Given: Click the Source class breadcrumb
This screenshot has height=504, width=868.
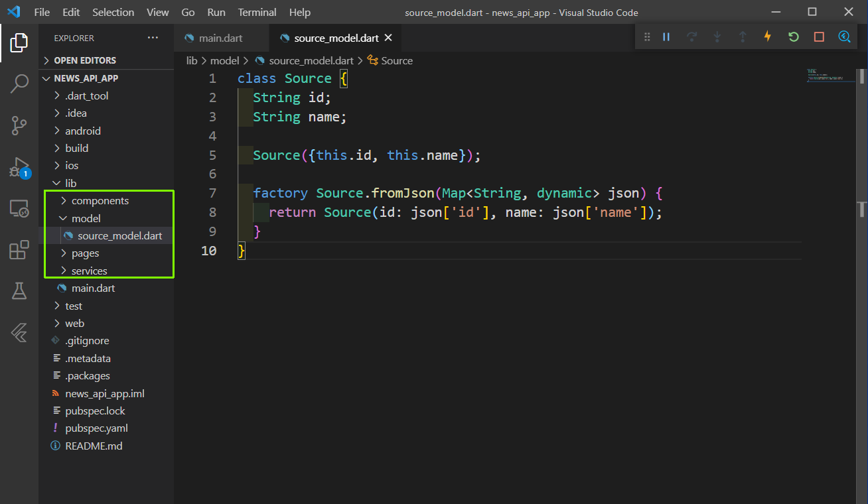Looking at the screenshot, I should click(390, 60).
